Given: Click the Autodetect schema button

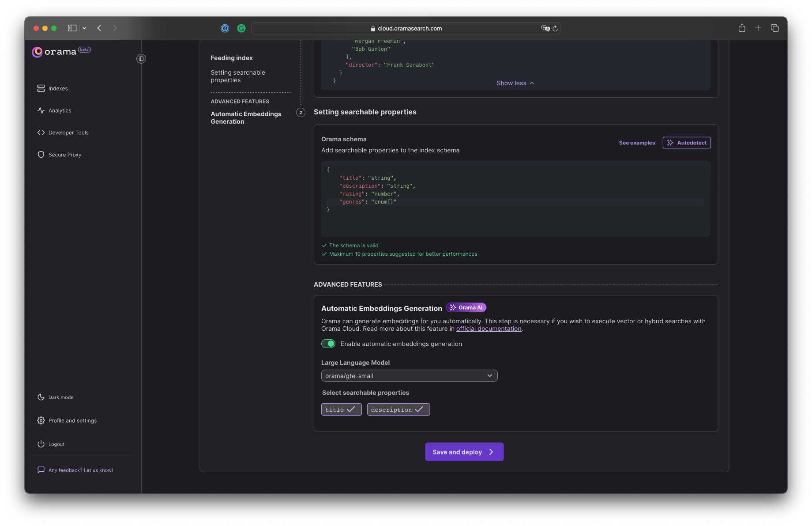Looking at the screenshot, I should click(x=687, y=143).
